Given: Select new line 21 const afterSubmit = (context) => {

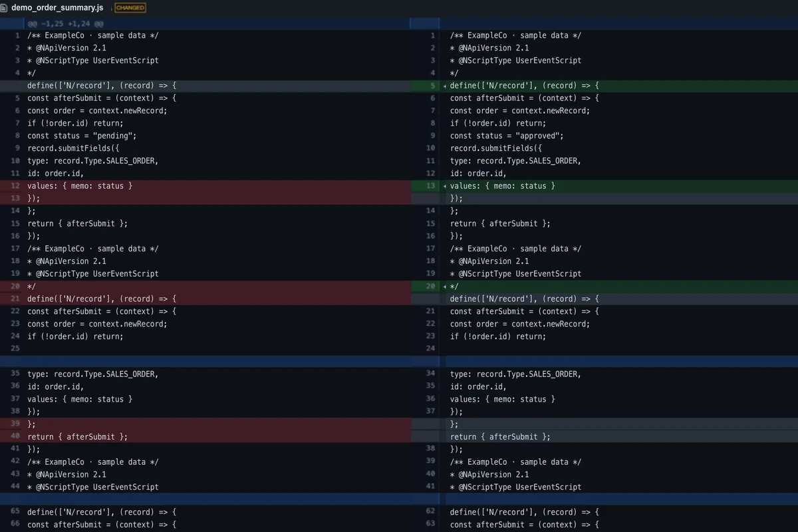Looking at the screenshot, I should pos(525,311).
